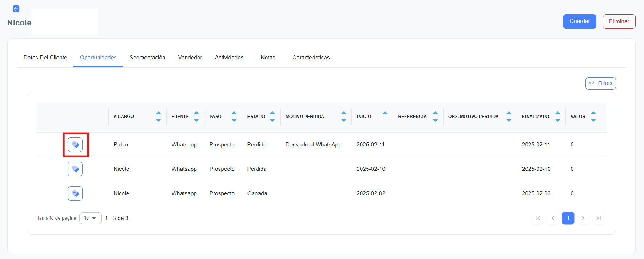
Task: Sort by the FINALIZADO column arrows
Action: [557, 117]
